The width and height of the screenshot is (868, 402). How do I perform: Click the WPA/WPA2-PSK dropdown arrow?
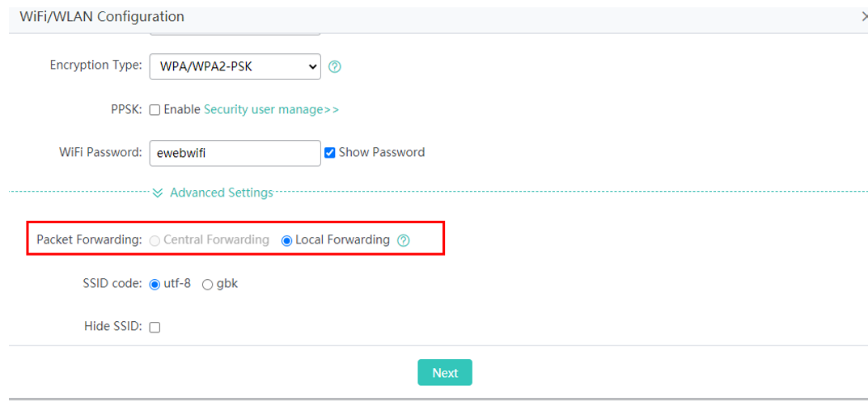click(x=313, y=67)
